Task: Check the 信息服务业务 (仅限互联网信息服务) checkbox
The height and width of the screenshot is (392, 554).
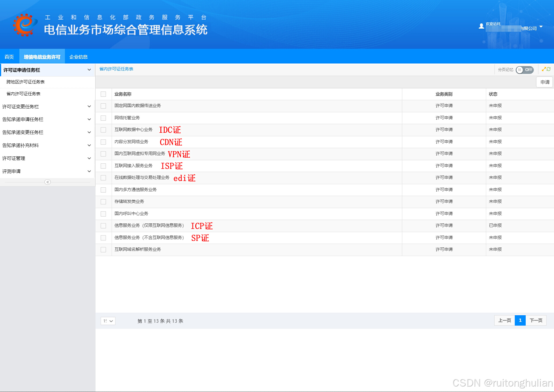Action: pos(103,226)
